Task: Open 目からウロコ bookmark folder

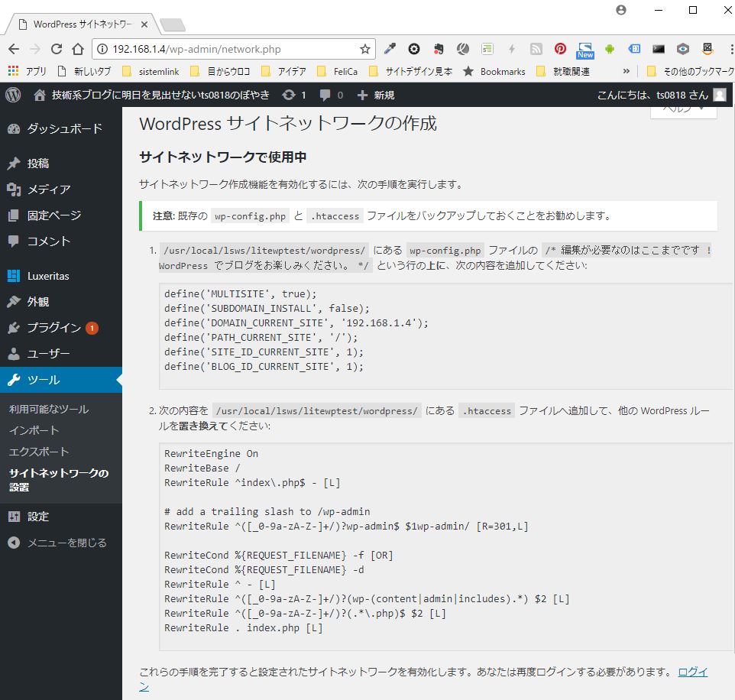Action: coord(220,71)
